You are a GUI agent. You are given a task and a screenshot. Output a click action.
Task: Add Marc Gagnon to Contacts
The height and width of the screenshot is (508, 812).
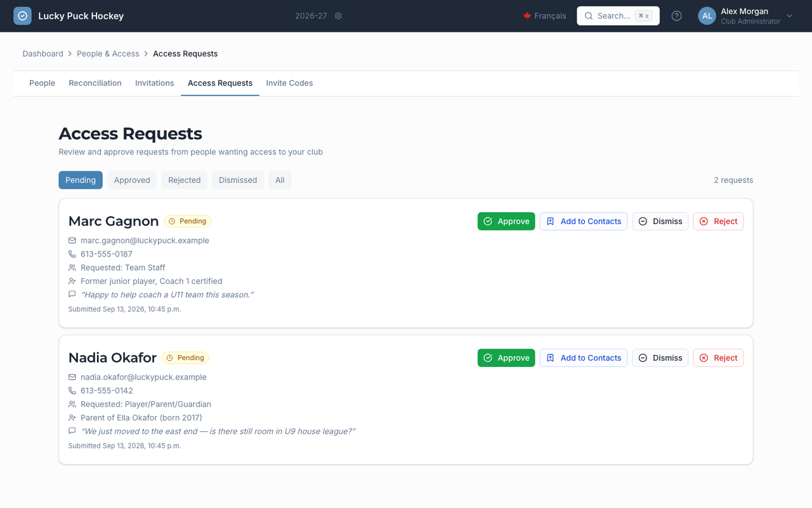point(584,222)
